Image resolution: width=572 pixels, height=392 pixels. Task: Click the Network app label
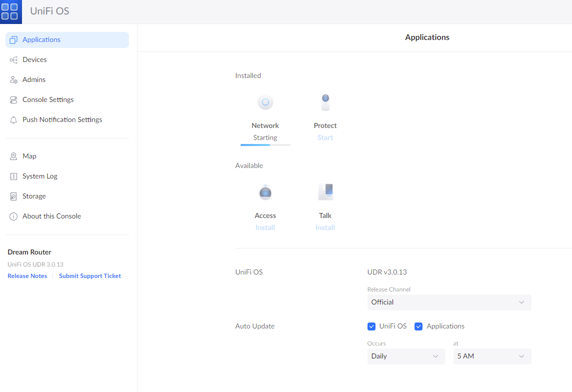(x=265, y=126)
